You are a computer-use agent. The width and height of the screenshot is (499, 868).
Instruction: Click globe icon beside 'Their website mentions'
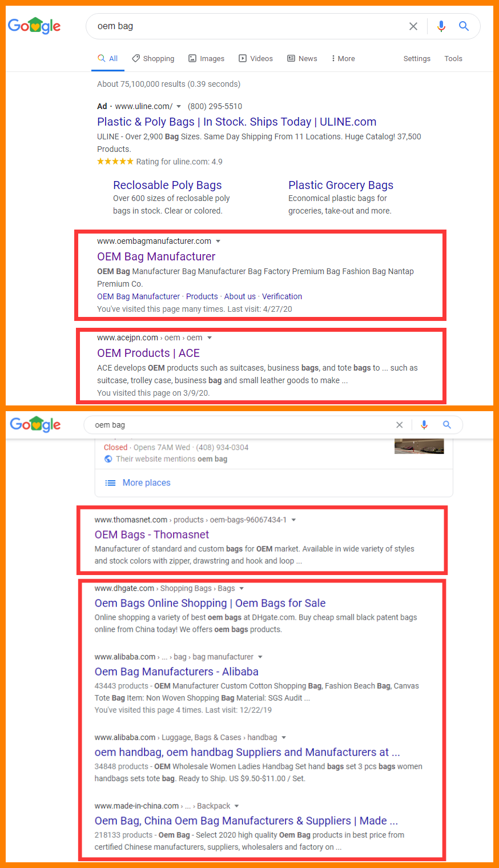pyautogui.click(x=108, y=459)
